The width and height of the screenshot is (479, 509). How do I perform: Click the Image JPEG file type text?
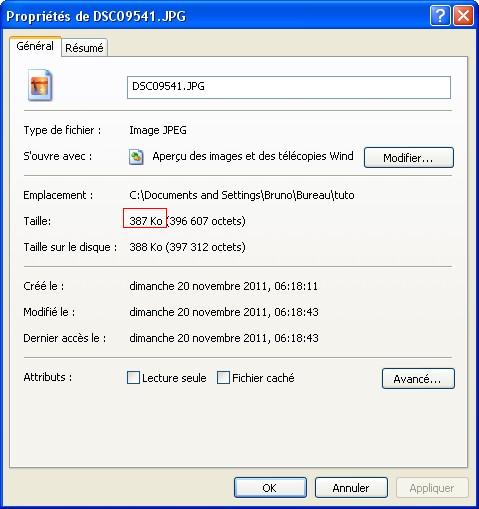pos(158,130)
